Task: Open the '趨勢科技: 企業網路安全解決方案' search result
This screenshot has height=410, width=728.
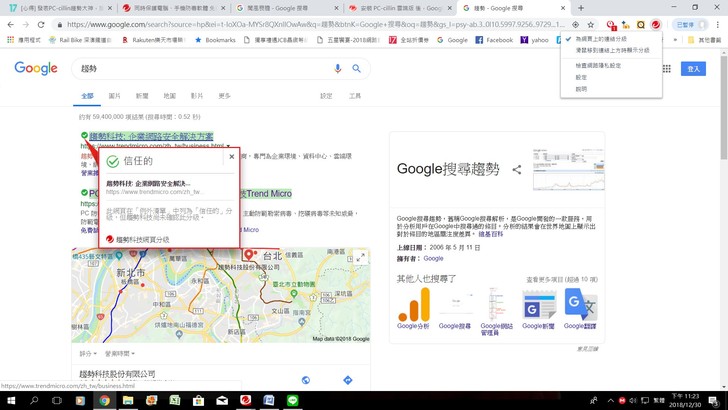Action: point(150,135)
